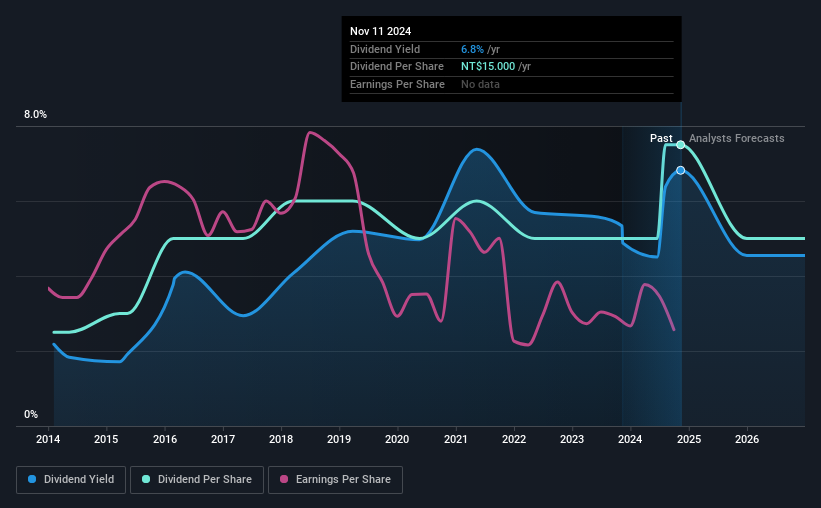The image size is (821, 508).
Task: Toggle the Earnings Per Share legend button
Action: (335, 480)
